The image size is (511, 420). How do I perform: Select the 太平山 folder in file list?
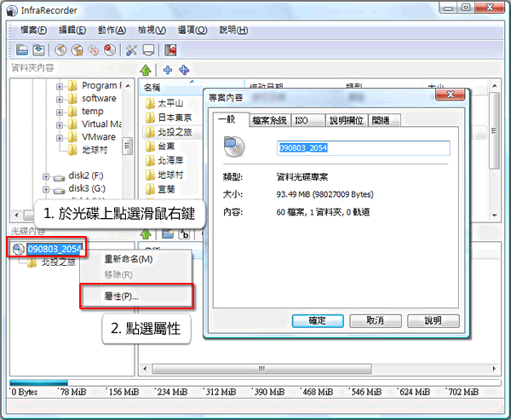tap(164, 104)
